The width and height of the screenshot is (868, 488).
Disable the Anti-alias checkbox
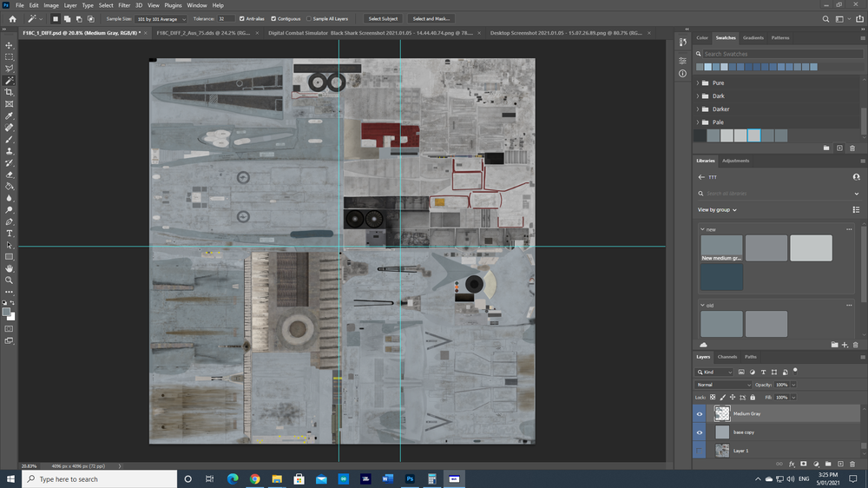tap(242, 18)
